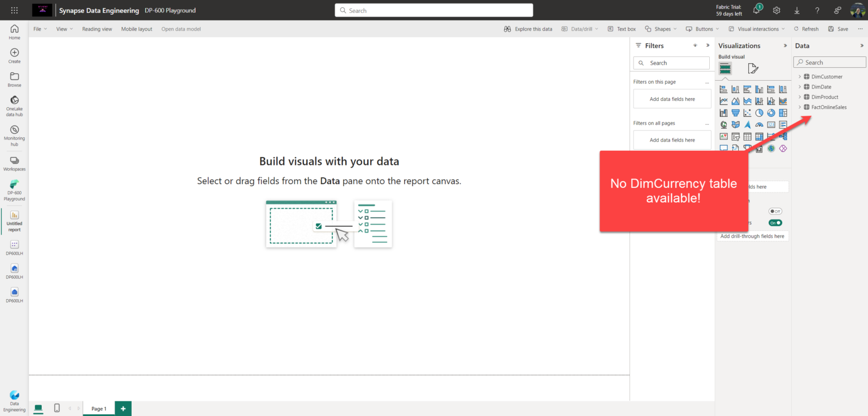Select the slicer visual icon
The width and height of the screenshot is (868, 416).
click(736, 136)
